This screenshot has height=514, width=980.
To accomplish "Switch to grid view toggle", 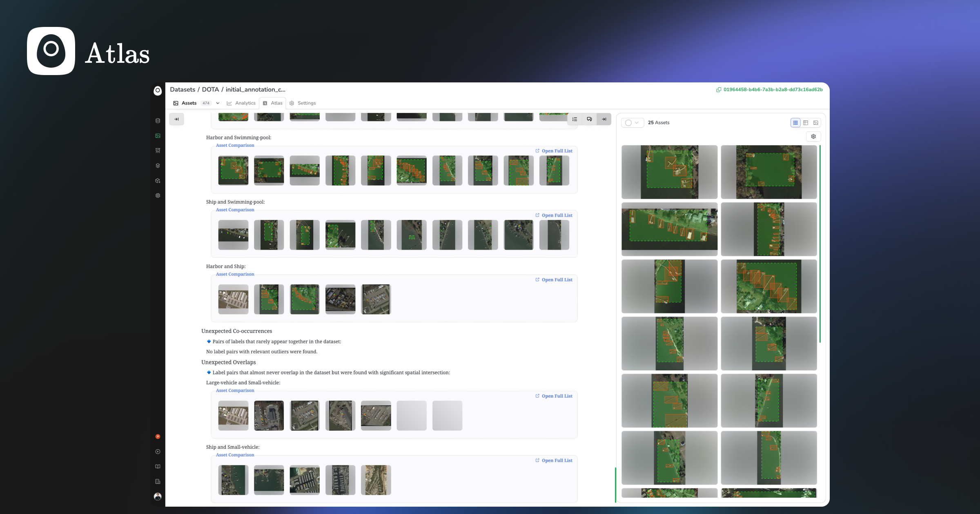I will (x=795, y=123).
